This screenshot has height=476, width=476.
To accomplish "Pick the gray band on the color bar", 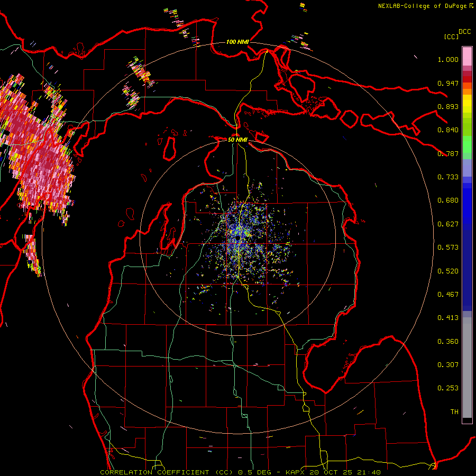I will [x=467, y=368].
